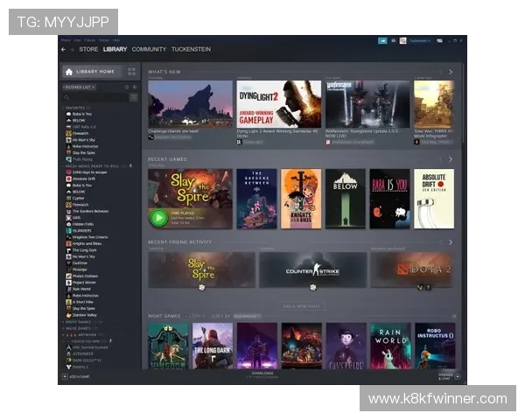Open the Steam menu

coord(66,40)
